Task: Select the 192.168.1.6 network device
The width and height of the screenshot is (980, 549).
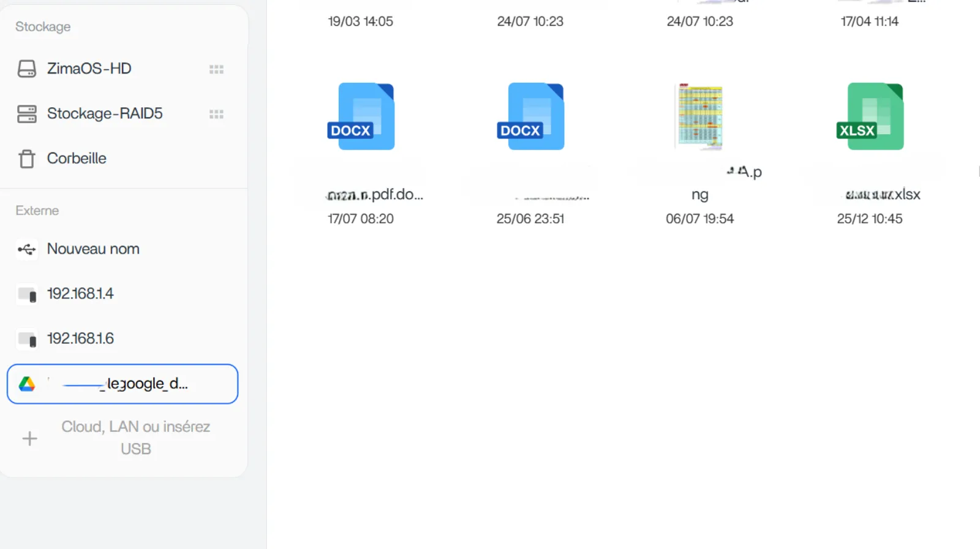Action: tap(80, 339)
